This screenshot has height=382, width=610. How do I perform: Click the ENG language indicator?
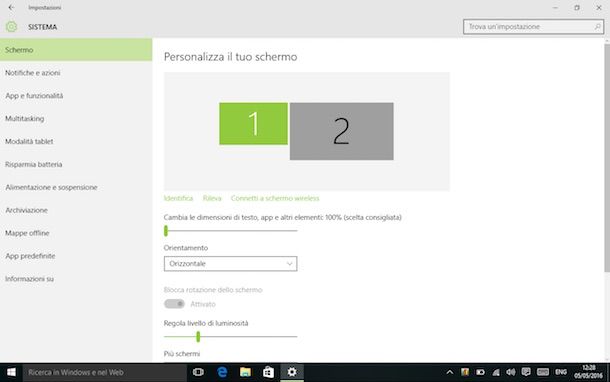pyautogui.click(x=561, y=372)
